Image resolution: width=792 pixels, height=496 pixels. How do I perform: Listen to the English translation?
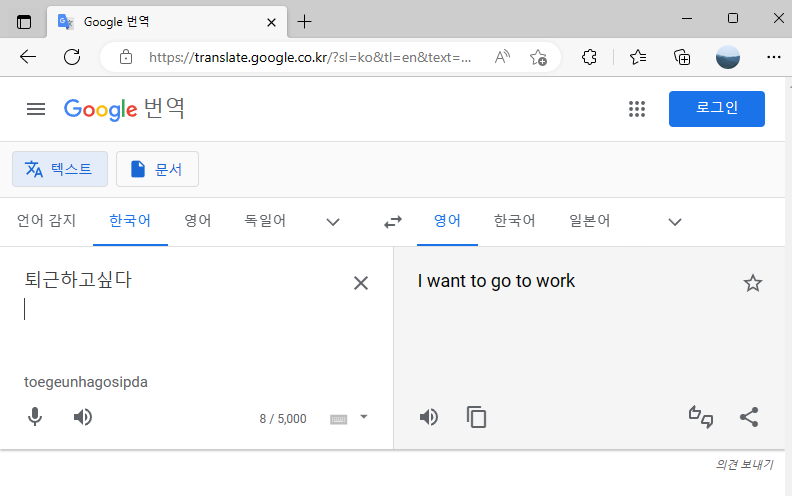429,417
